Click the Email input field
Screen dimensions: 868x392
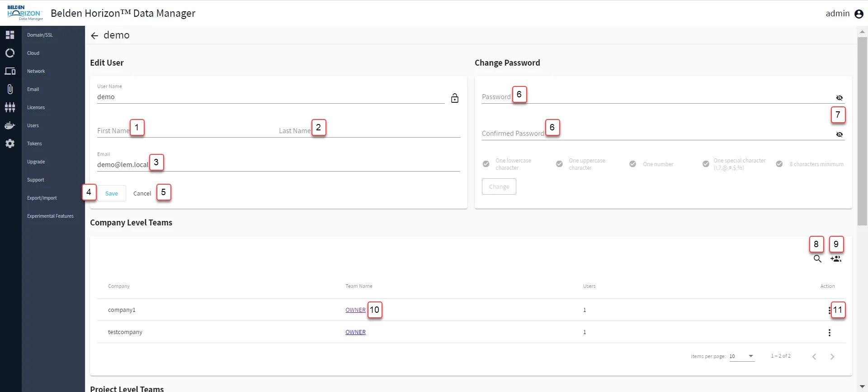point(278,164)
